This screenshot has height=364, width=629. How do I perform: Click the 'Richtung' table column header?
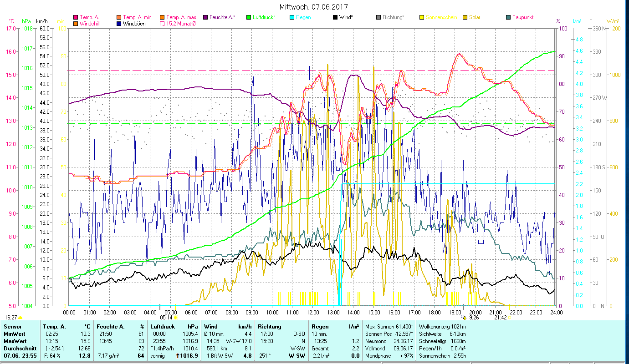point(270,327)
